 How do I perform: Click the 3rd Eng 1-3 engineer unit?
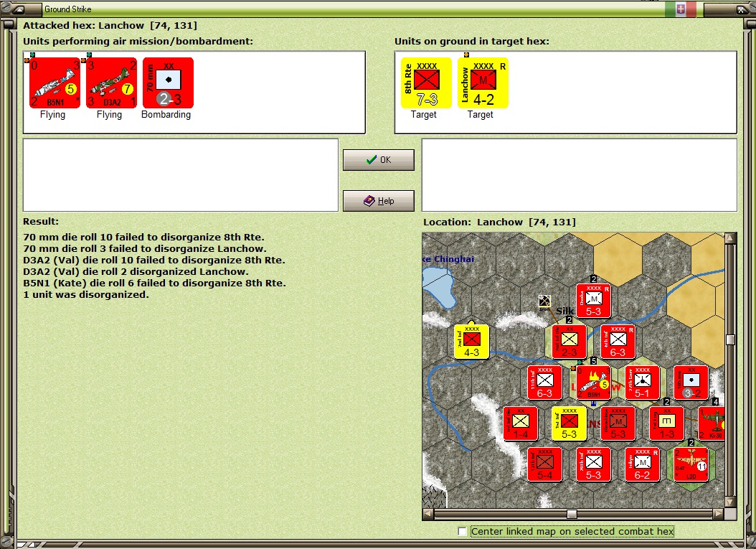(667, 423)
